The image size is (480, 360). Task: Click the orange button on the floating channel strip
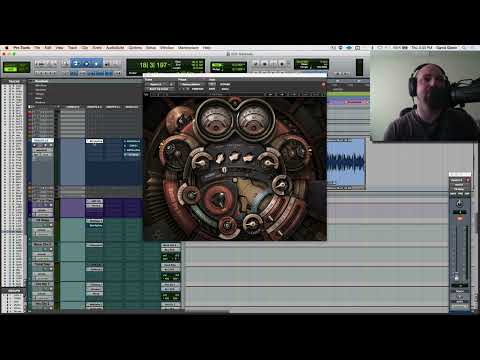pos(460,218)
